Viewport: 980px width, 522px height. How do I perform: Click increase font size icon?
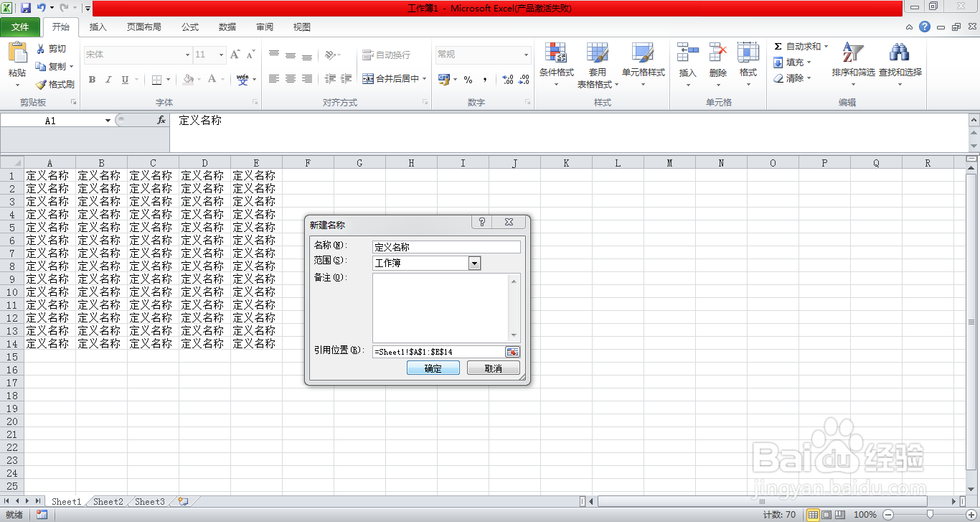coord(235,55)
